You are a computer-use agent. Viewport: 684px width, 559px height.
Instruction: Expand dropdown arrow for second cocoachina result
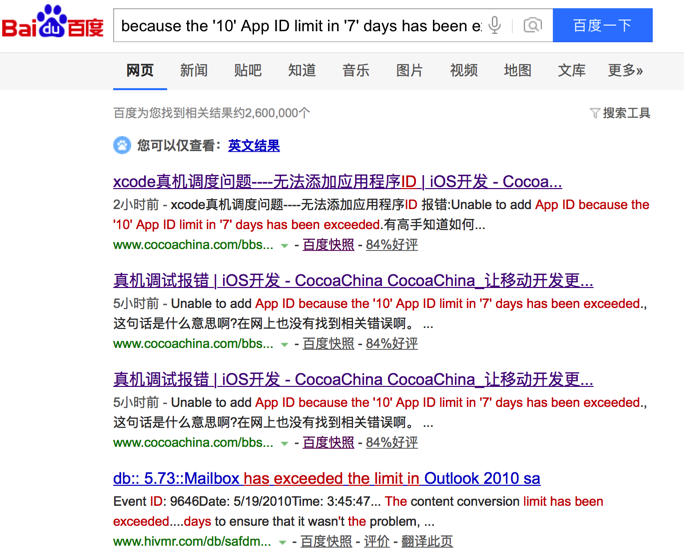click(284, 345)
